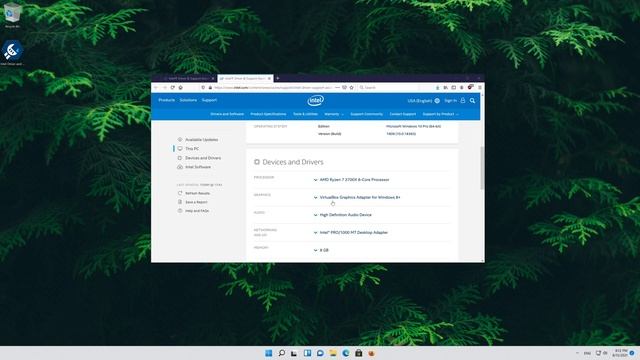Image resolution: width=640 pixels, height=360 pixels.
Task: Open Contact Support link
Action: point(402,114)
